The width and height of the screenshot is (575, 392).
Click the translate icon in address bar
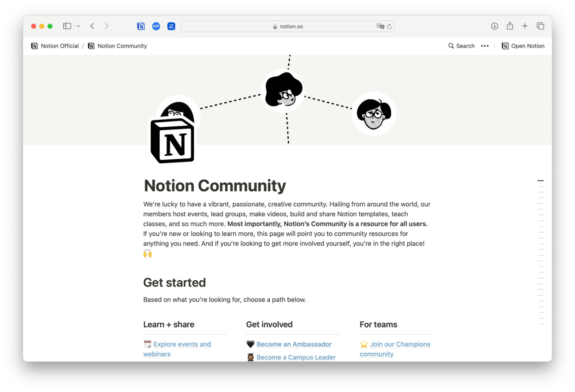380,26
